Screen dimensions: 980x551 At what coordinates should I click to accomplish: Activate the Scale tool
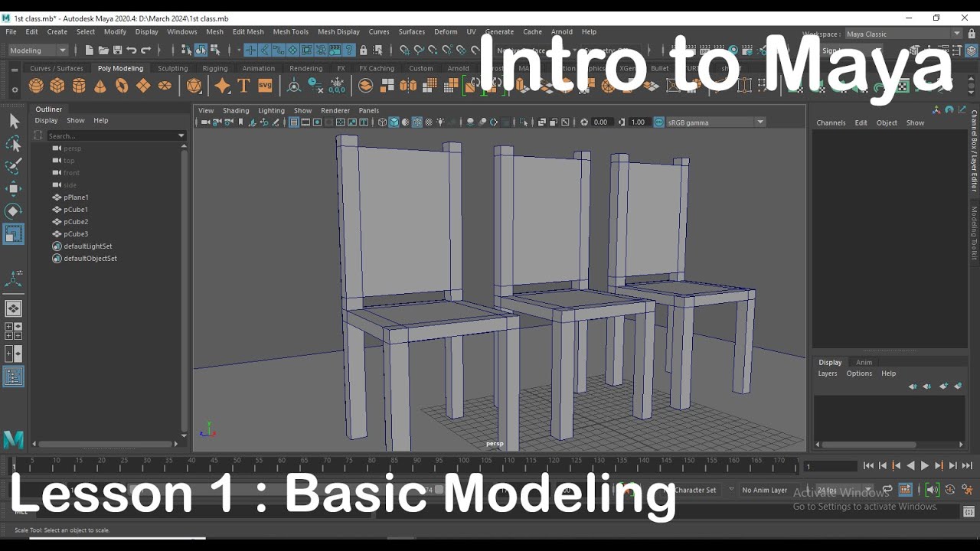pos(14,234)
